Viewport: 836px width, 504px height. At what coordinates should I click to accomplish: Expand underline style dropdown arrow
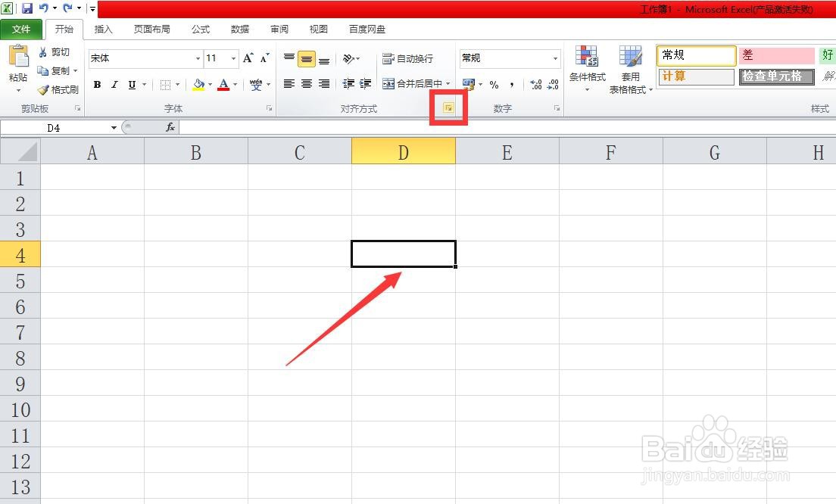(144, 84)
